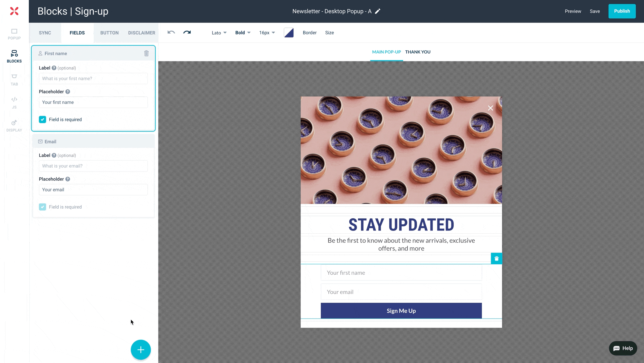Click the undo arrow icon

click(x=171, y=32)
